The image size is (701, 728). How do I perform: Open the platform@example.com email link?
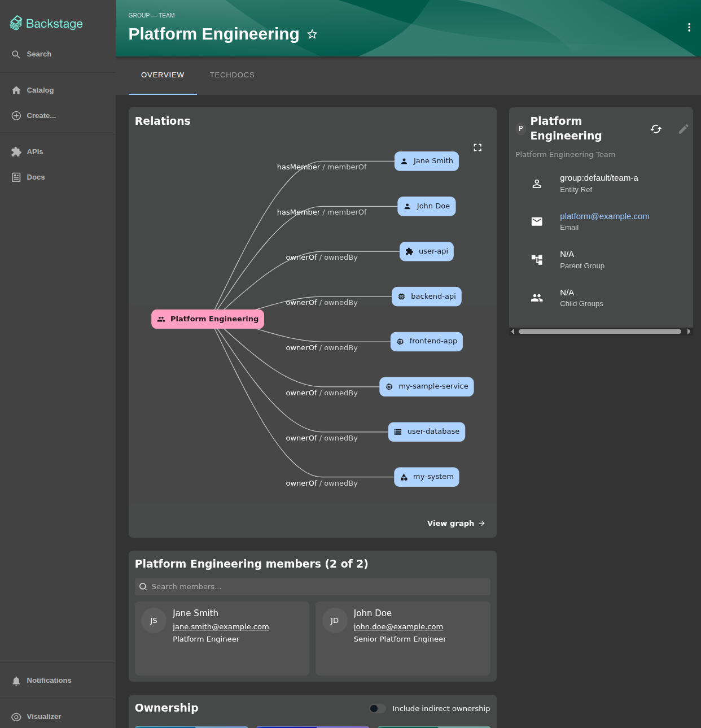(604, 216)
